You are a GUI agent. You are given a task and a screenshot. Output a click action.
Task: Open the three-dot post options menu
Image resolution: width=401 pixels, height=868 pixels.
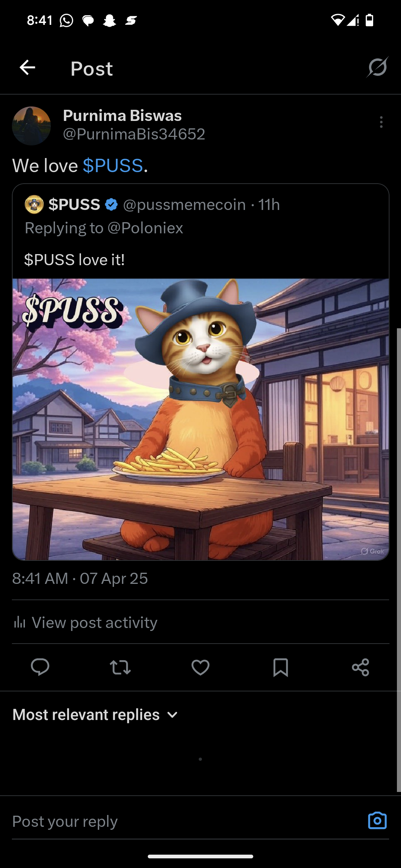tap(381, 122)
